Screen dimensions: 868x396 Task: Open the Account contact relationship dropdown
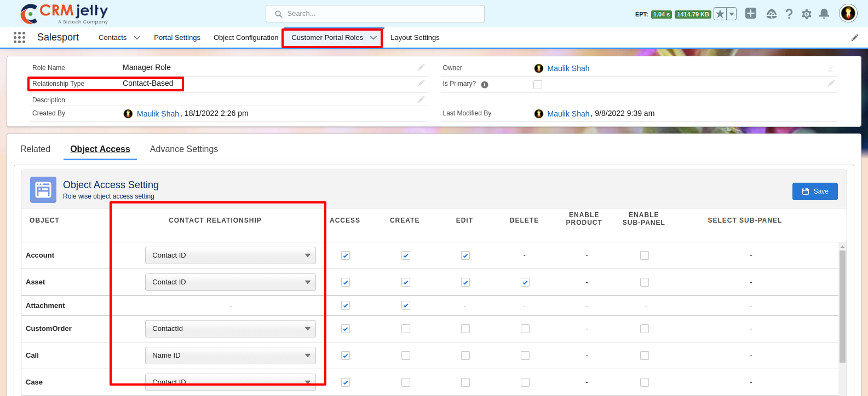point(230,255)
